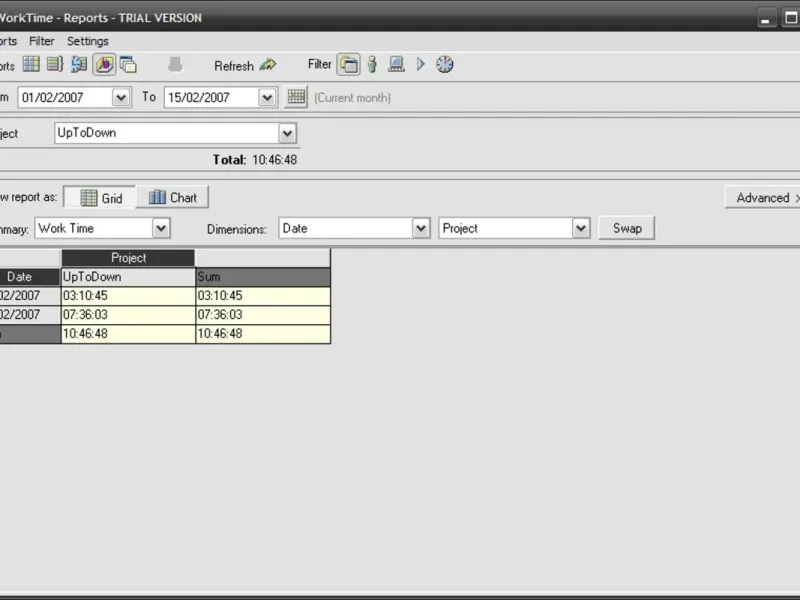Image resolution: width=800 pixels, height=600 pixels.
Task: Toggle the blue play arrow filter icon
Action: 420,65
